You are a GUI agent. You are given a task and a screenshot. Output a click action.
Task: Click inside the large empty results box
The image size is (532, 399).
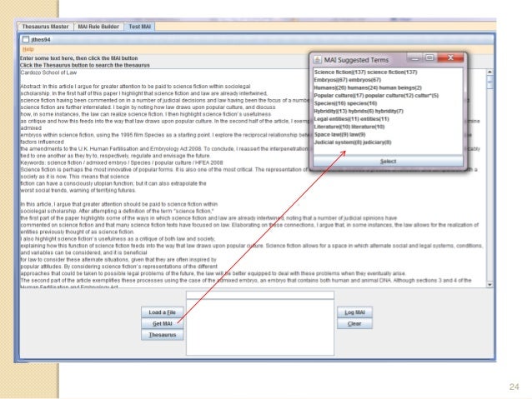260,327
